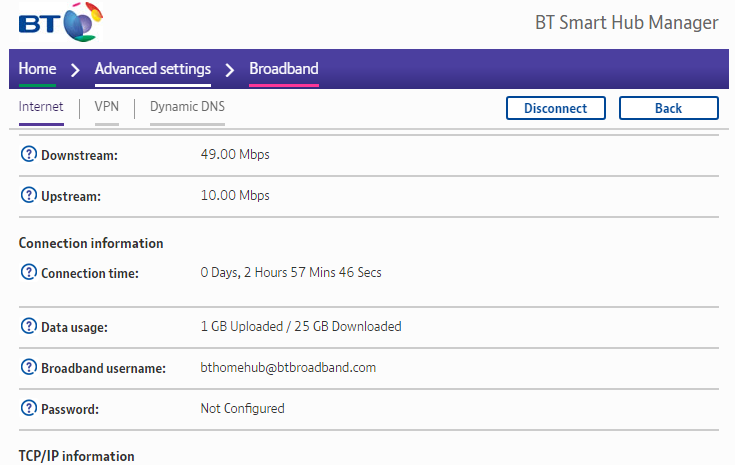Show help for Data usage
This screenshot has height=465, width=735.
click(x=28, y=326)
